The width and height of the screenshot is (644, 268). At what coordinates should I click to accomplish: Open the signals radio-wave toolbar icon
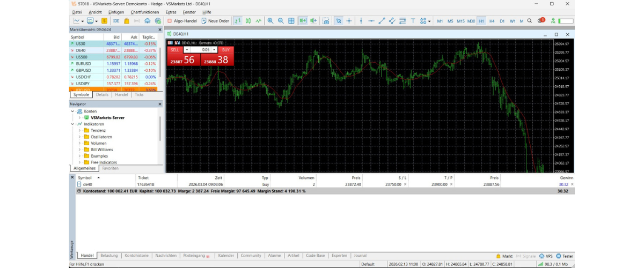[137, 21]
